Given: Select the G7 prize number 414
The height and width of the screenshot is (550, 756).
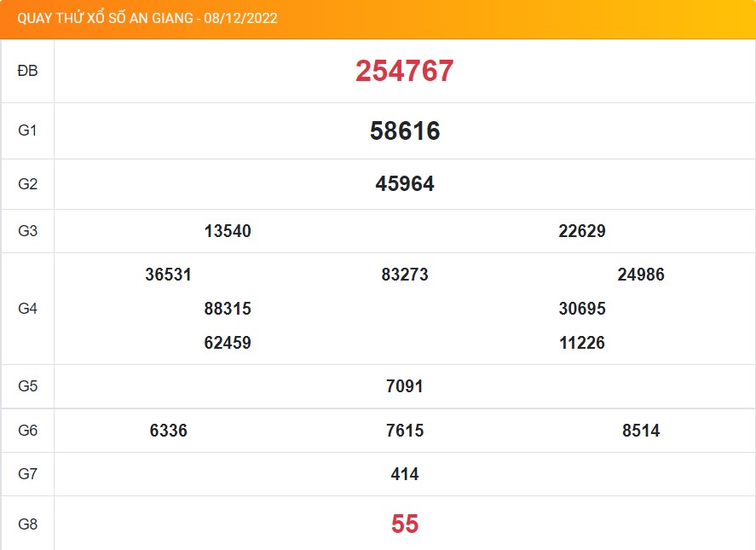Looking at the screenshot, I should (404, 474).
